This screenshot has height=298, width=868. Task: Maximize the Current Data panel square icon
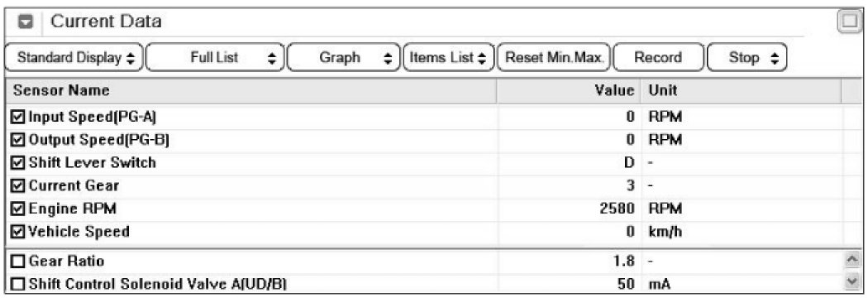click(x=850, y=22)
